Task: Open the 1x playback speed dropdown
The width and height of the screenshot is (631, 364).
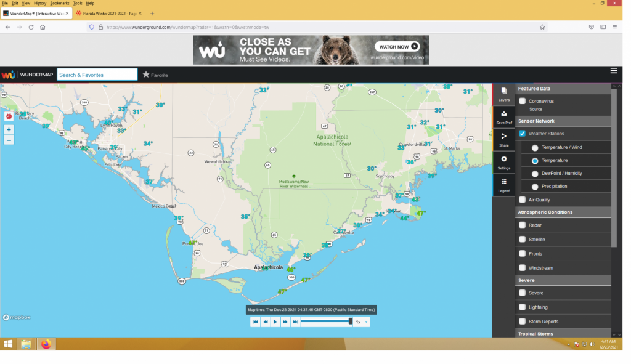Action: click(x=362, y=322)
